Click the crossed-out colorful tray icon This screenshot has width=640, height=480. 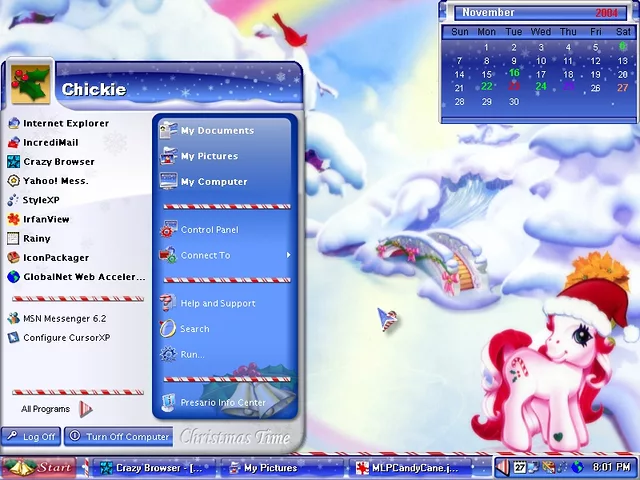point(549,467)
